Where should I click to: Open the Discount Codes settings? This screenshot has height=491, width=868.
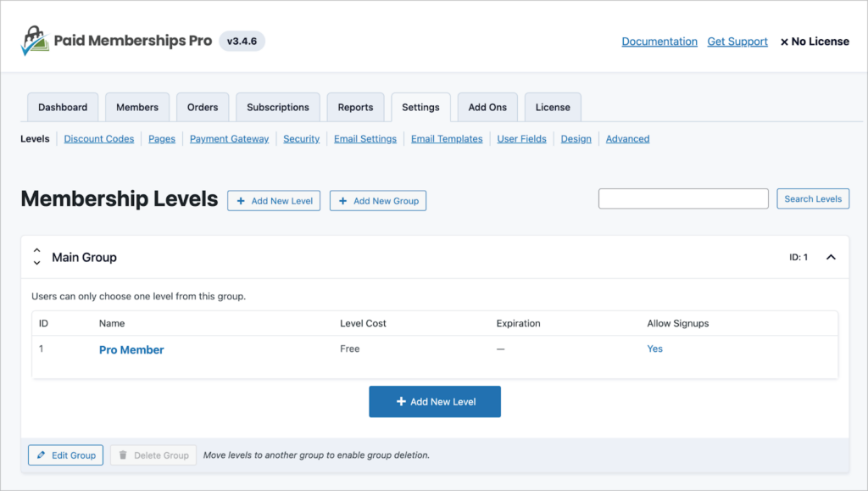(x=98, y=138)
